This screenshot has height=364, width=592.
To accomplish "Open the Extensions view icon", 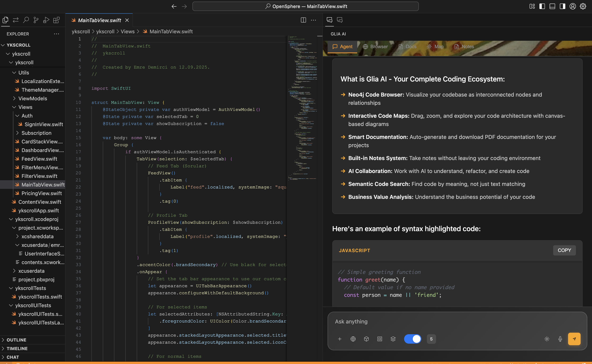I will coord(56,20).
